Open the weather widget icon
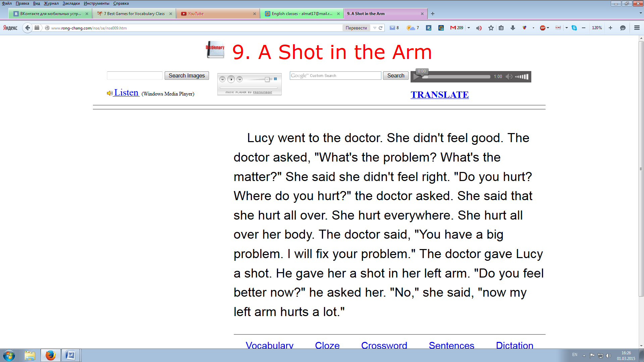Screen dimensions: 644x362 pos(413,28)
